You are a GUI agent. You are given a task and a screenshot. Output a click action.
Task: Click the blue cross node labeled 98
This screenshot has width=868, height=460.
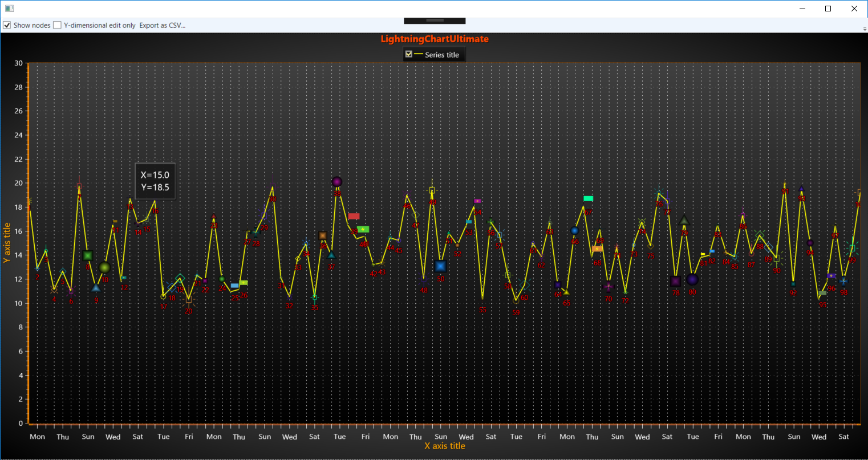coord(843,281)
